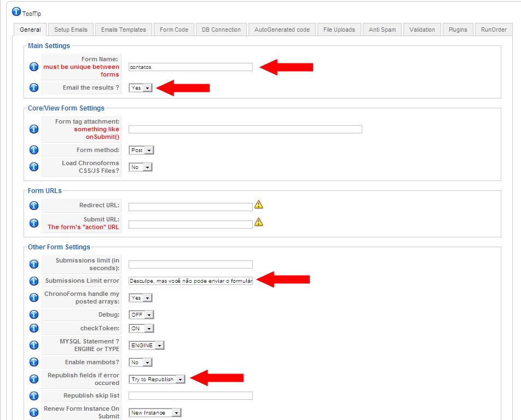Screen dimensions: 521x420
Task: Click the warning icon beside Redirect URL
Action: point(259,205)
